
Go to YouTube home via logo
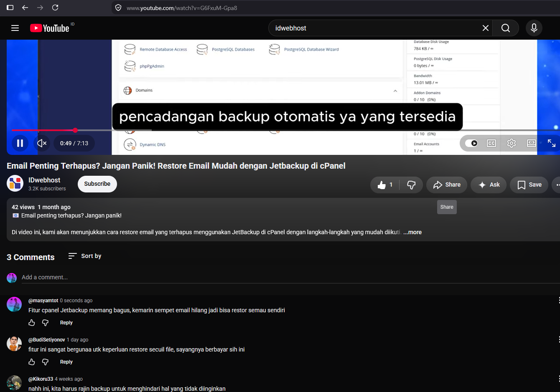(x=49, y=28)
